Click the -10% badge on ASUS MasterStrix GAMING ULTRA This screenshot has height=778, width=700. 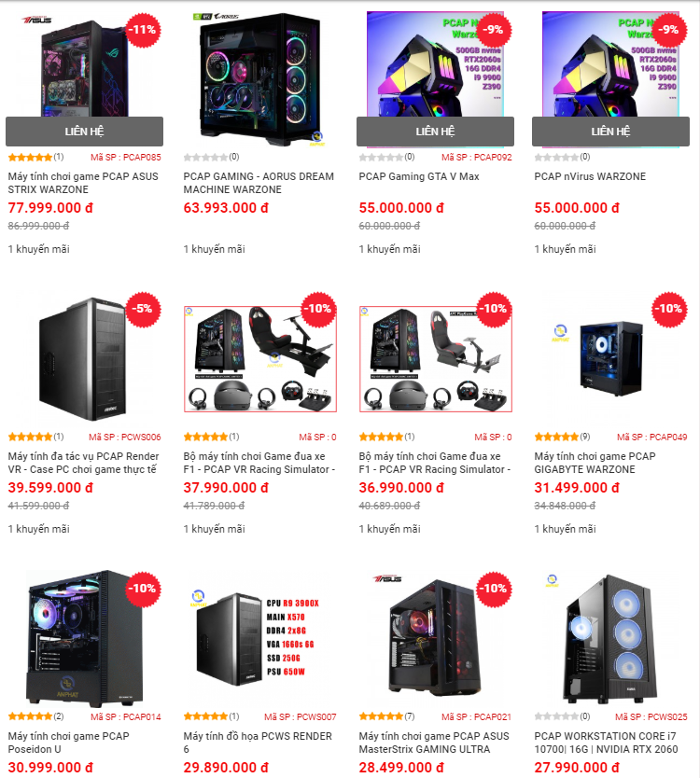tap(494, 590)
